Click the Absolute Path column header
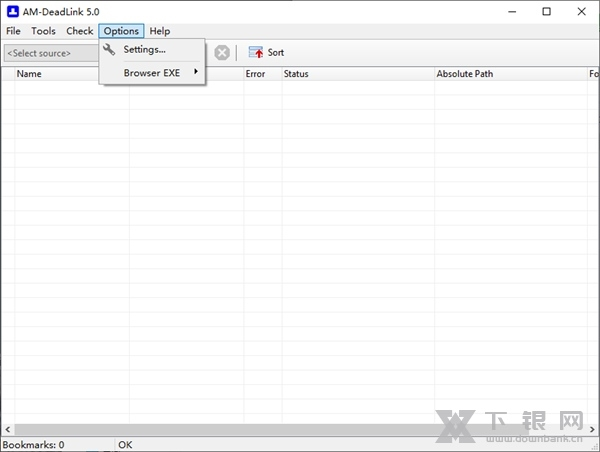The height and width of the screenshot is (452, 600). (464, 74)
